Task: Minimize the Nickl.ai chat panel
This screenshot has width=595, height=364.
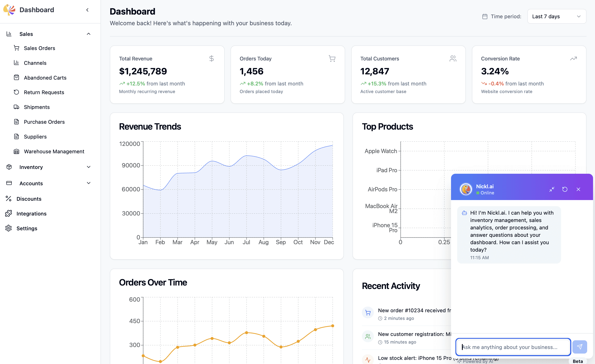Action: tap(552, 189)
